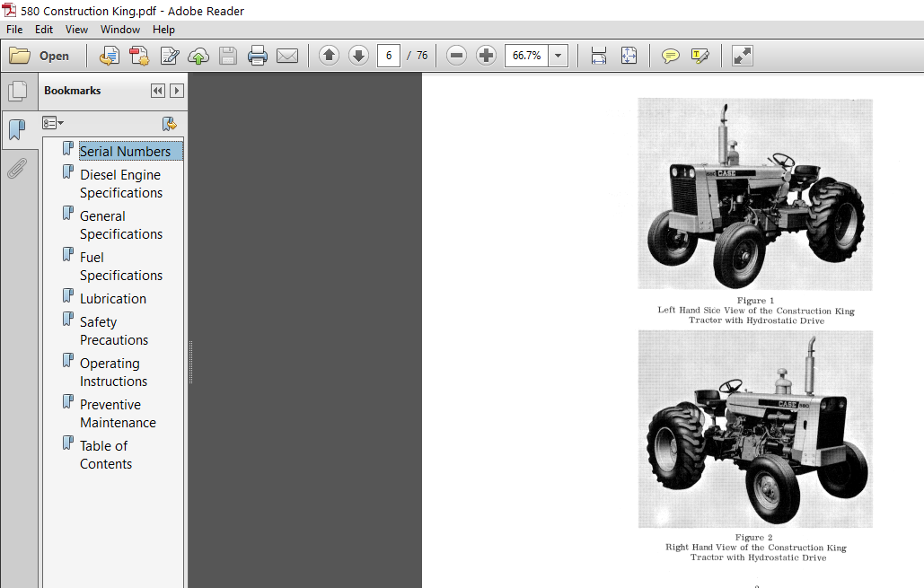Click the Open folder icon
Screen dimensions: 924x588
(20, 56)
